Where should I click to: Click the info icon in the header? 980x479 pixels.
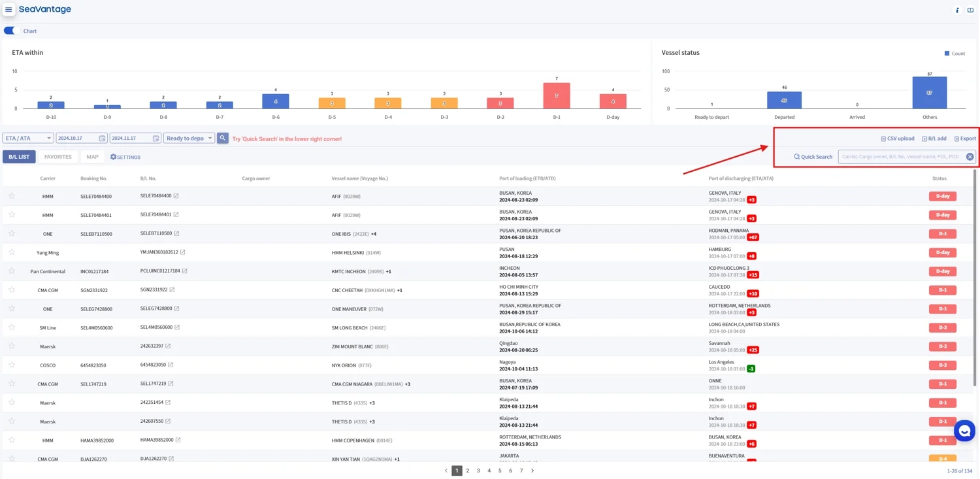pos(957,10)
